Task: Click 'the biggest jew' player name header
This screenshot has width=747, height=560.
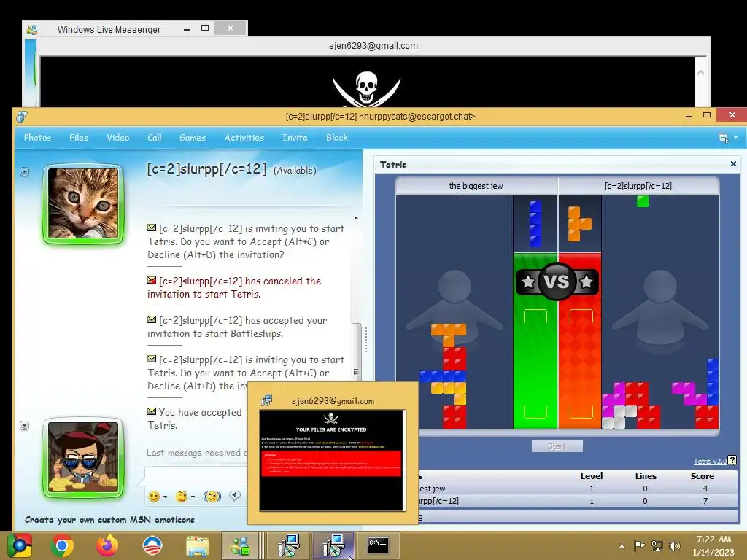Action: point(476,186)
